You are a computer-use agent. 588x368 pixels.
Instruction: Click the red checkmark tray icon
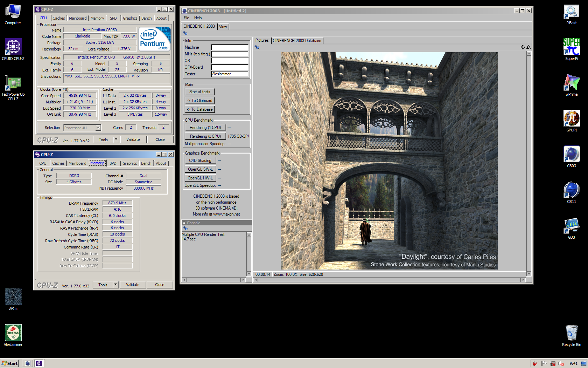535,363
